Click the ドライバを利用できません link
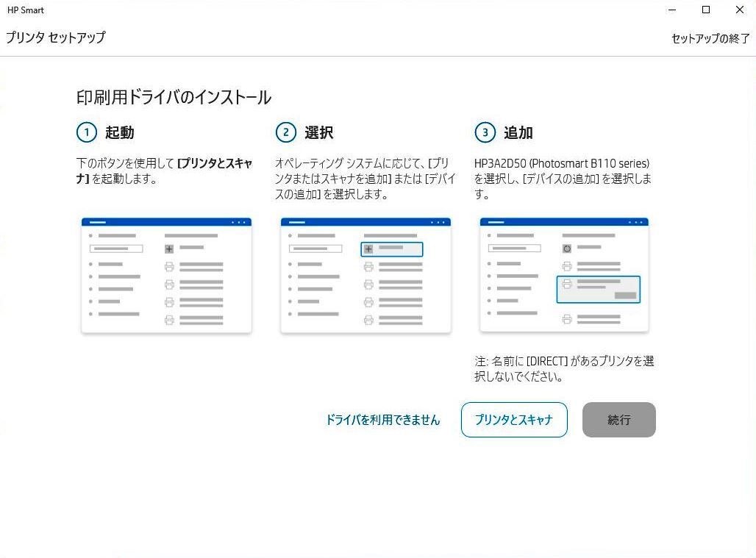Viewport: 756px width, 558px height. (383, 420)
